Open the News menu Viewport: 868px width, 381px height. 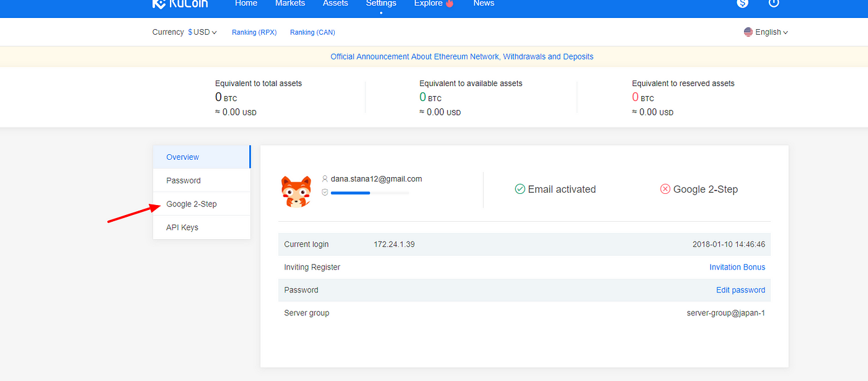coord(484,3)
